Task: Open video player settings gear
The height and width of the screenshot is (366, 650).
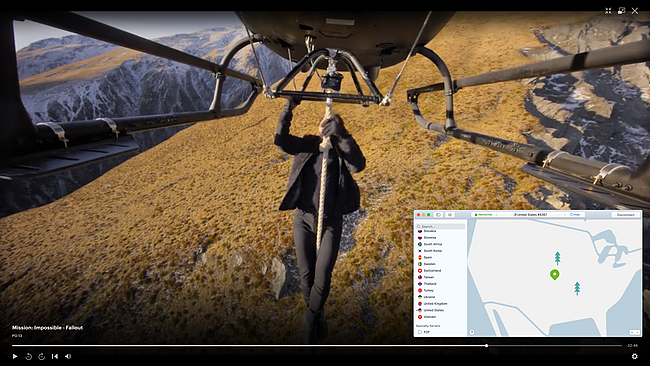Action: (634, 356)
